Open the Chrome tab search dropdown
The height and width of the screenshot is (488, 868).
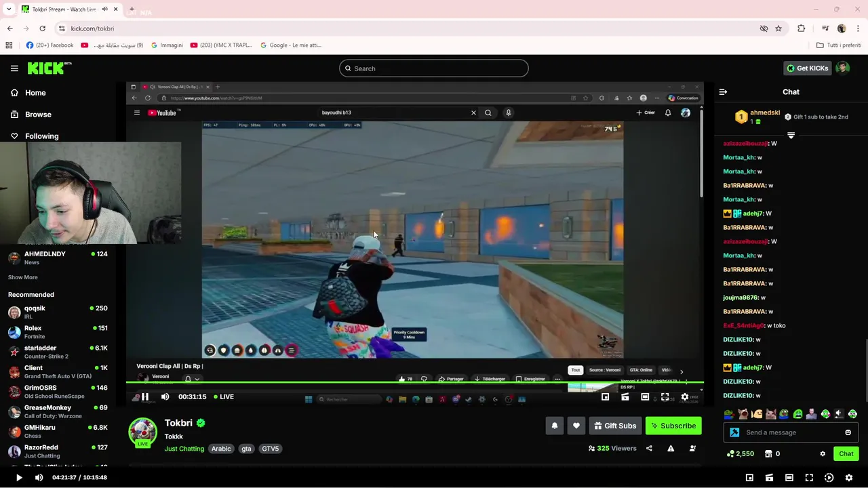coord(9,9)
